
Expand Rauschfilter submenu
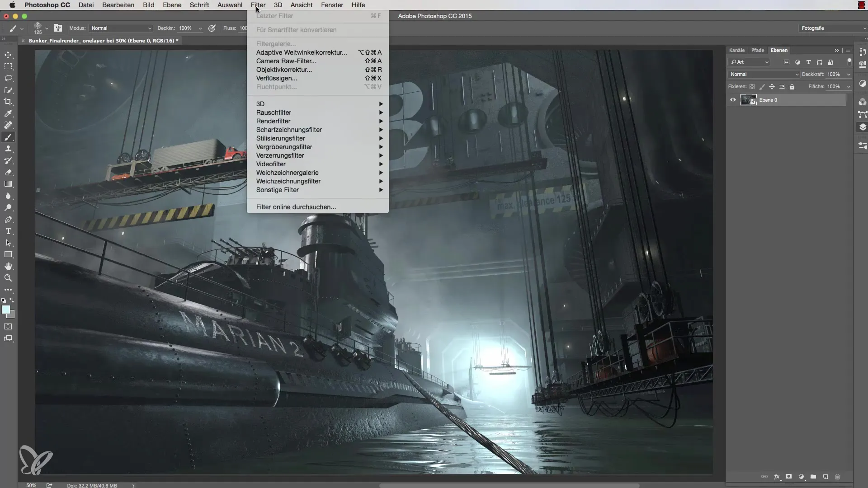pyautogui.click(x=318, y=113)
